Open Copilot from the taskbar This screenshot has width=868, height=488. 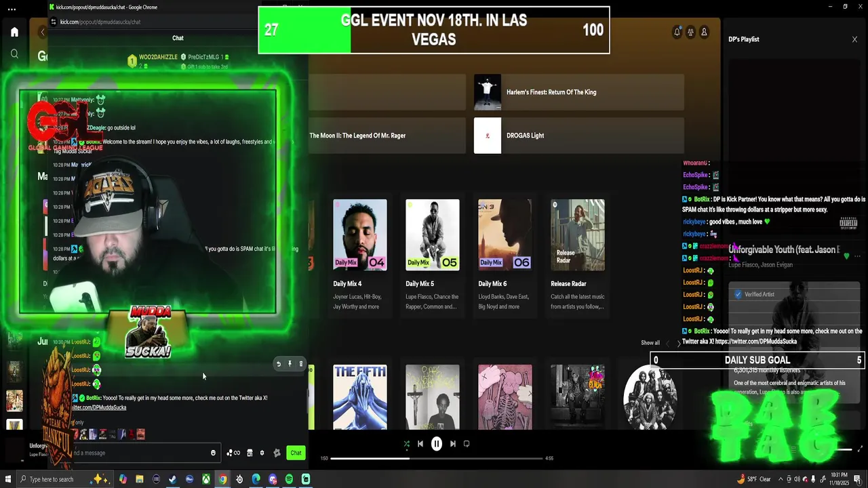coord(123,479)
